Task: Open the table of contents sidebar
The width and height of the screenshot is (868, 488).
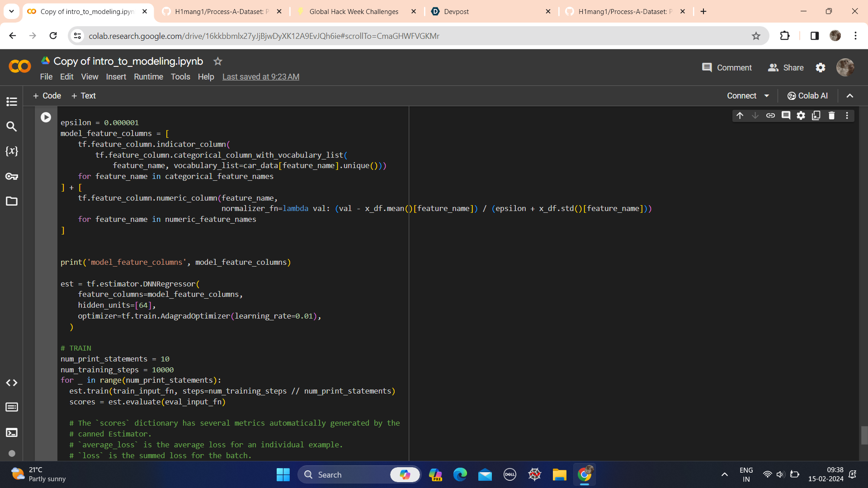Action: coord(12,102)
